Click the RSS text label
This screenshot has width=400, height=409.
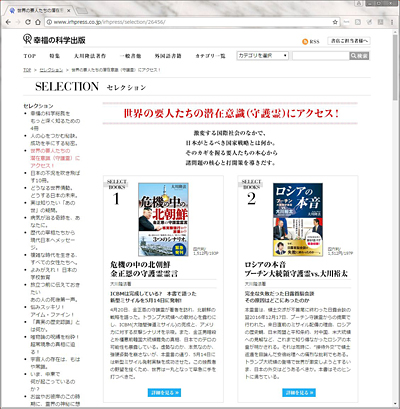[x=314, y=42]
